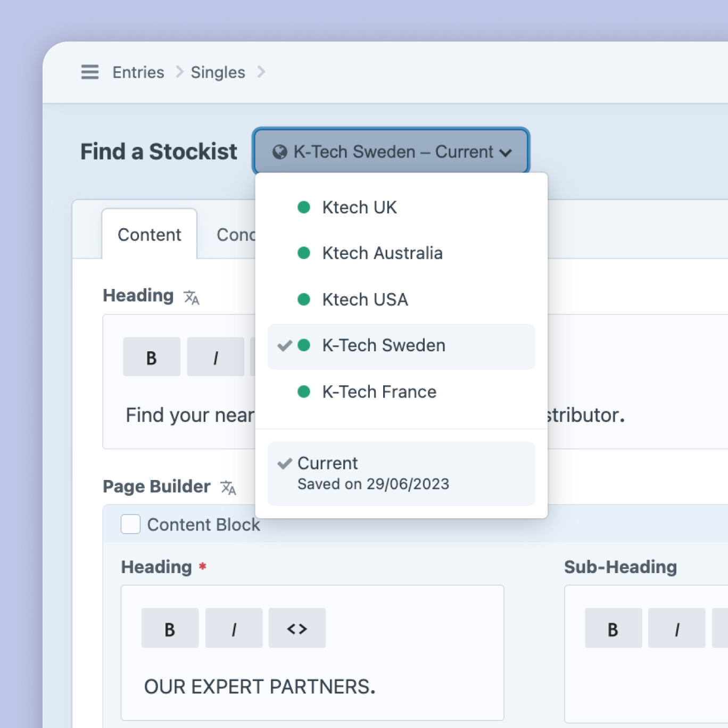
Task: Click the chevron between Entries and Singles
Action: [x=179, y=72]
